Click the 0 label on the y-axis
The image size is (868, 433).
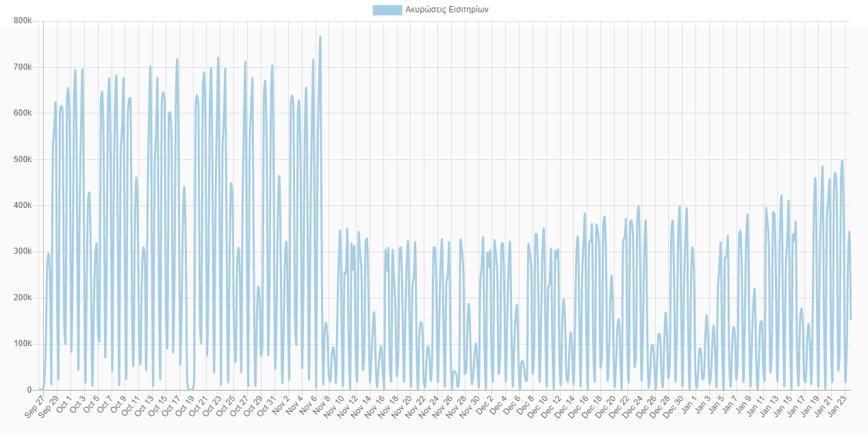coord(29,390)
